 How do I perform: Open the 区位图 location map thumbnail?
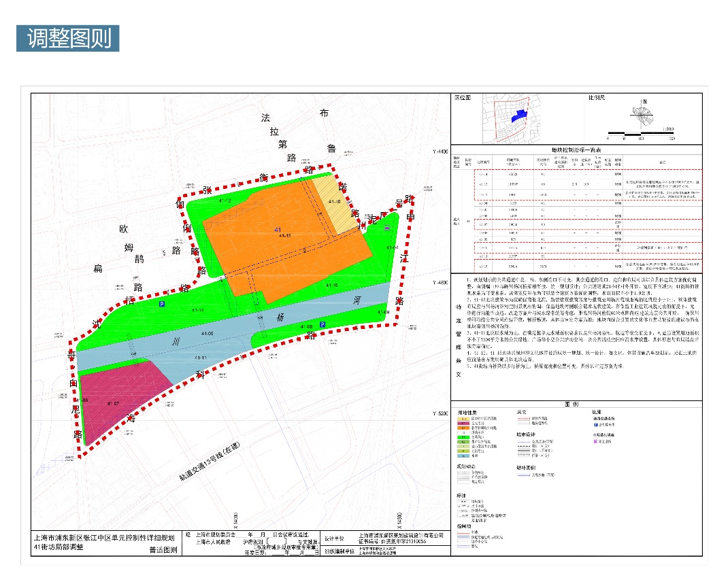point(512,118)
